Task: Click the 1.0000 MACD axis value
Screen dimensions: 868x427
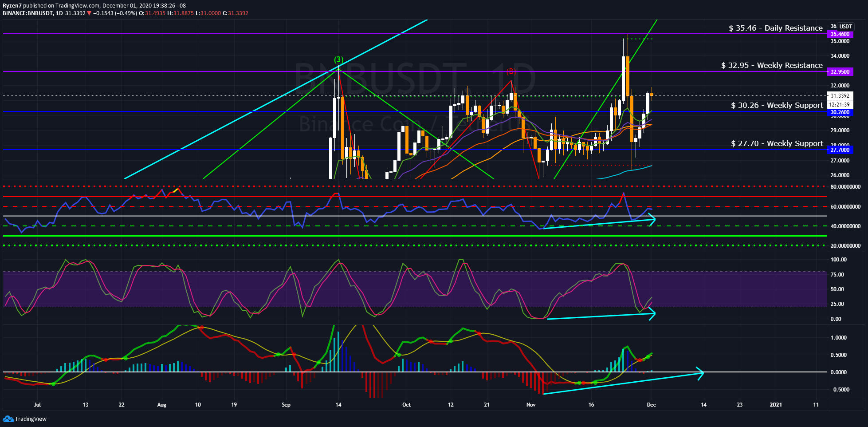Action: [838, 338]
